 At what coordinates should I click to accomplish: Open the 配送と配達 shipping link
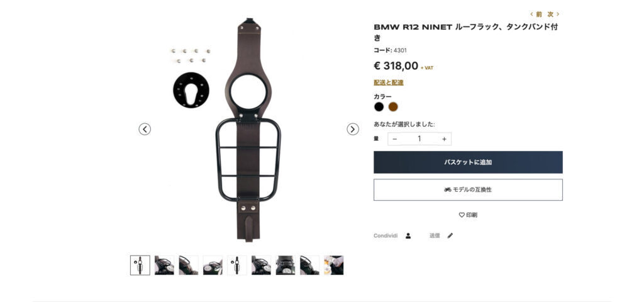click(x=389, y=82)
